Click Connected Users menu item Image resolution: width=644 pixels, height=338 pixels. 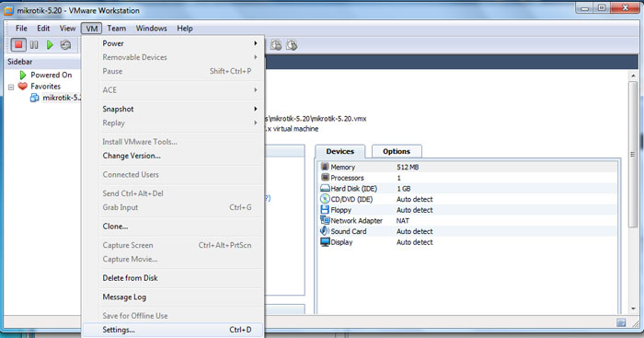[173, 175]
